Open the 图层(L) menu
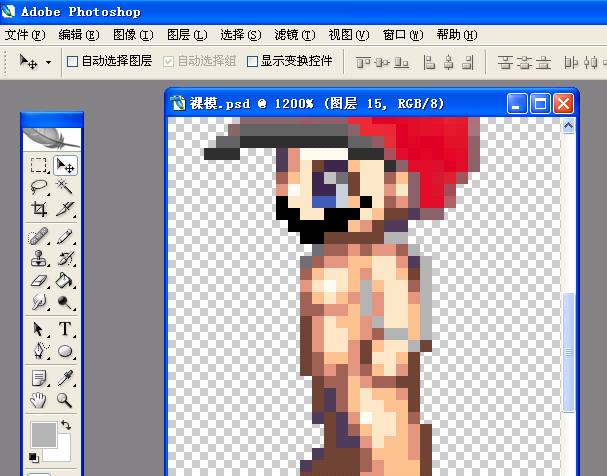 coord(187,35)
